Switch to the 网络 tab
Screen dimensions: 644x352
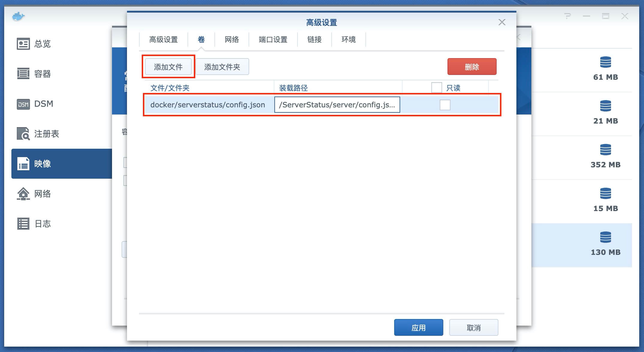[232, 40]
